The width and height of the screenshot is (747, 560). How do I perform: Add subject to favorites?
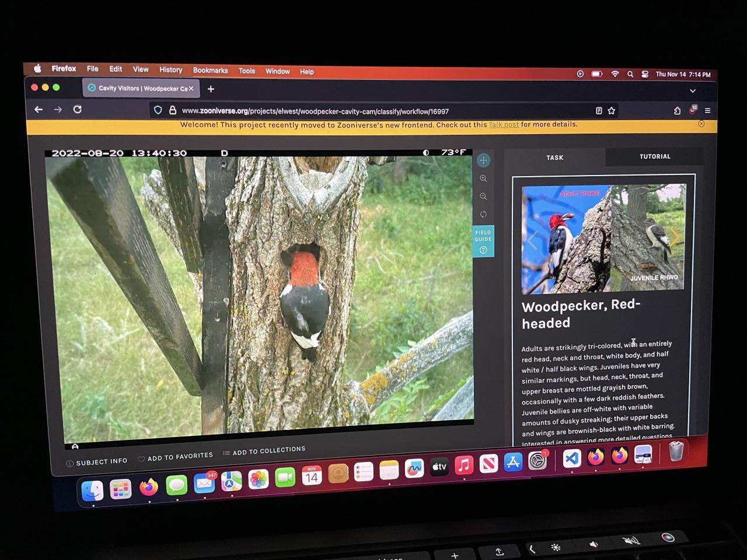pos(175,457)
